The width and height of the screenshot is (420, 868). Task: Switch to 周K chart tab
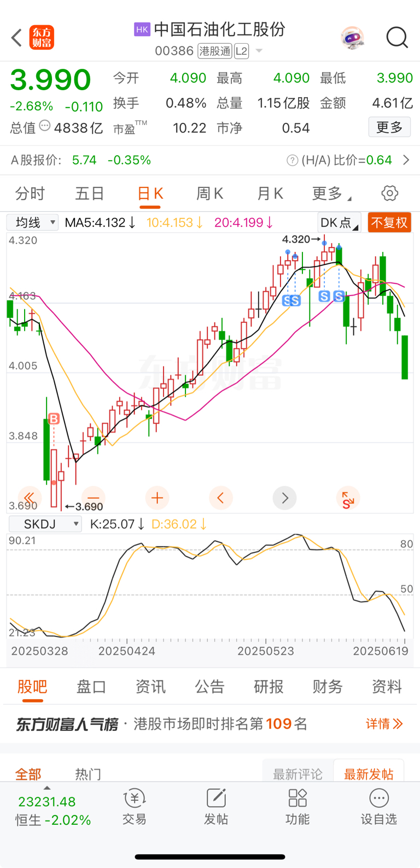210,193
